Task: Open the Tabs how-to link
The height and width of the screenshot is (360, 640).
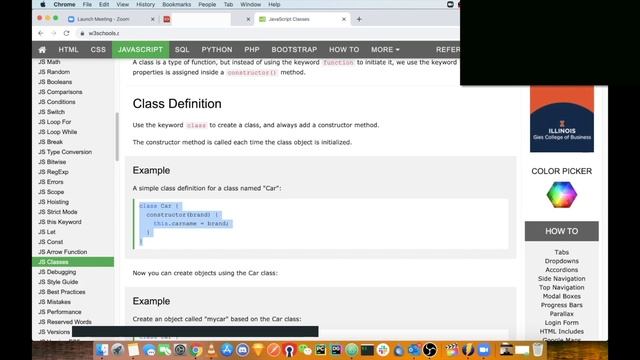Action: [x=562, y=252]
